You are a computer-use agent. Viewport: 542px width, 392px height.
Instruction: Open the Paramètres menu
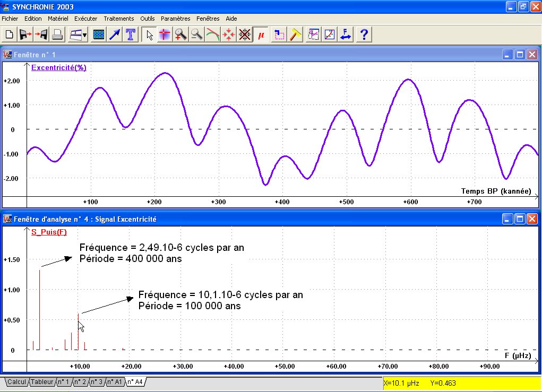[x=175, y=19]
